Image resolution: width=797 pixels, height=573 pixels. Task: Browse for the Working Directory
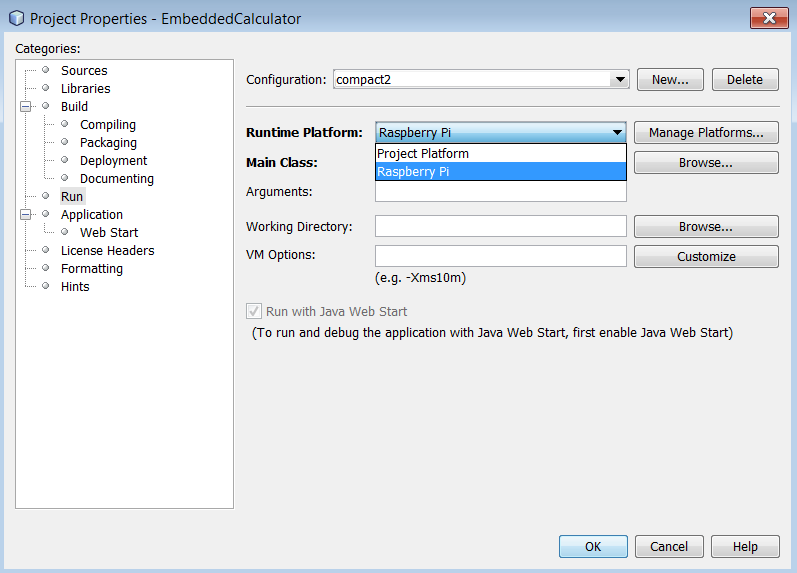pyautogui.click(x=705, y=227)
